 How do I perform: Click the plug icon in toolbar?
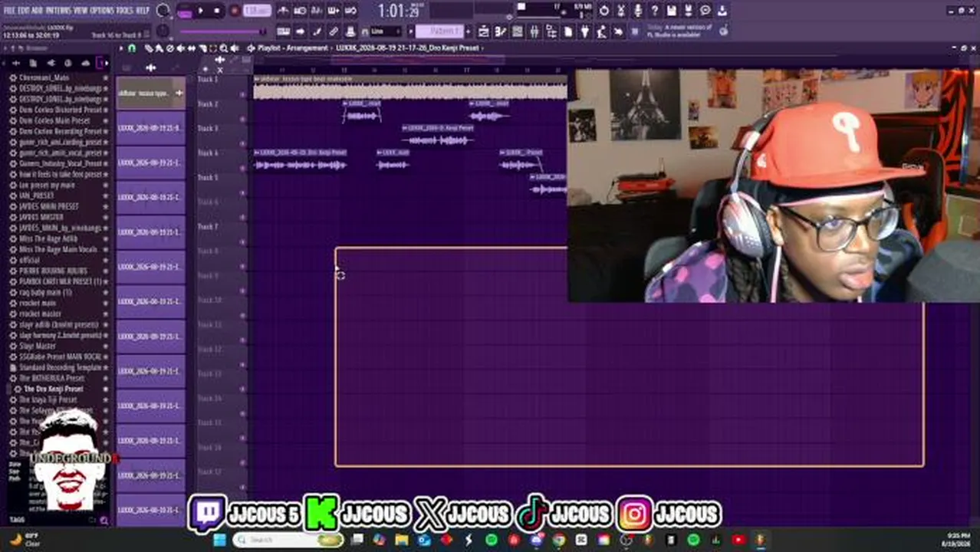(585, 31)
